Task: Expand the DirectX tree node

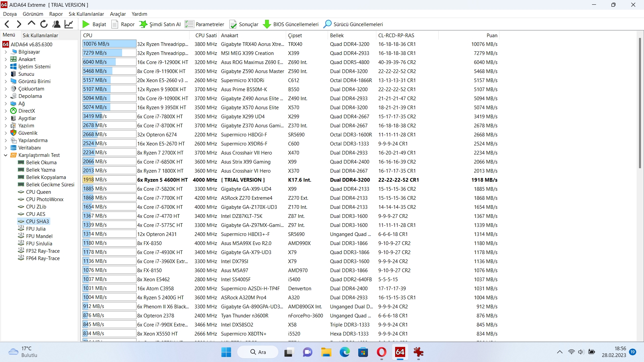Action: coord(6,111)
